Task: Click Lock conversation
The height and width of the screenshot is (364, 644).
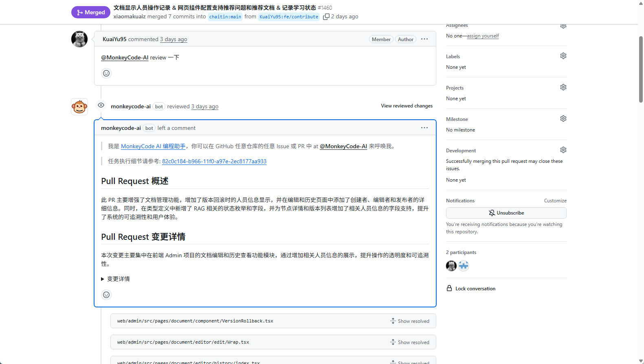Action: click(471, 289)
